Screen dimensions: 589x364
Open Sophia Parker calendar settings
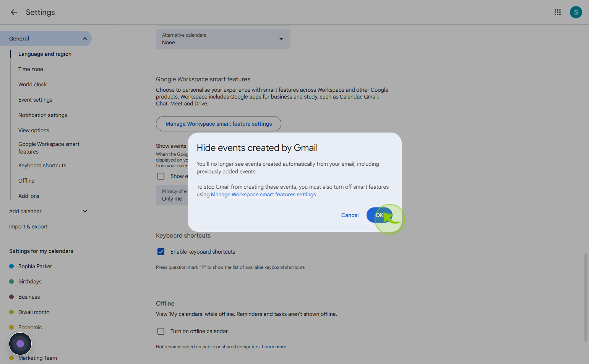coord(35,266)
